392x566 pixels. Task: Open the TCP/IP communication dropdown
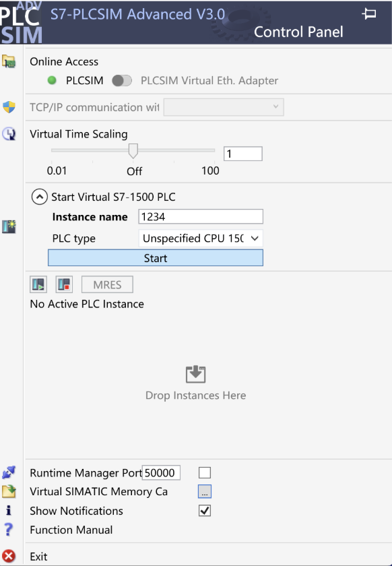click(x=224, y=107)
